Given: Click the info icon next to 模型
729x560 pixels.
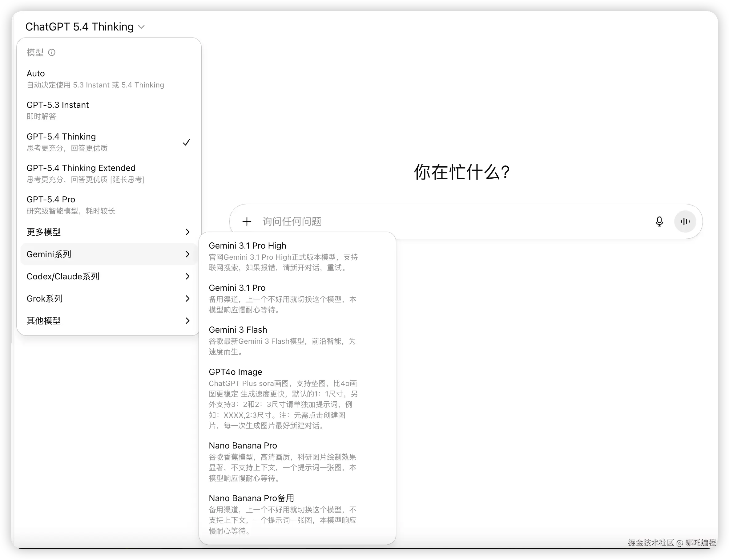Looking at the screenshot, I should coord(52,52).
